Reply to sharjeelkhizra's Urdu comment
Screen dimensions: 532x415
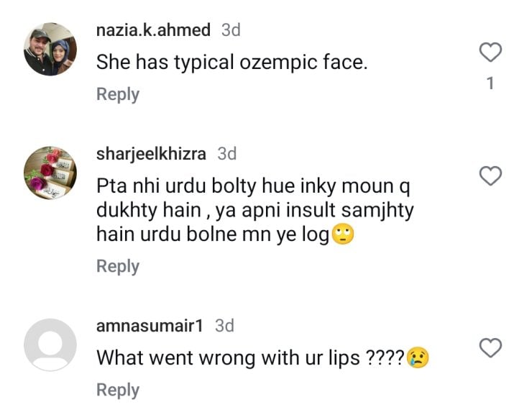[118, 266]
